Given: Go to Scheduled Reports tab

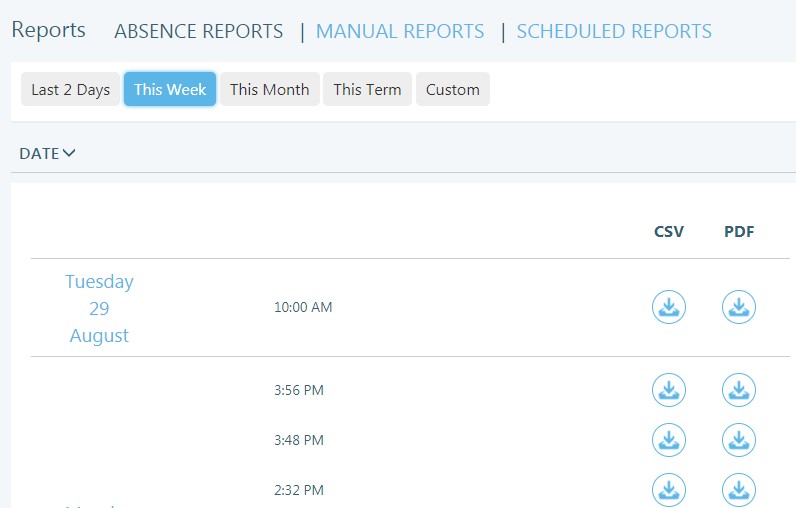Looking at the screenshot, I should 614,31.
